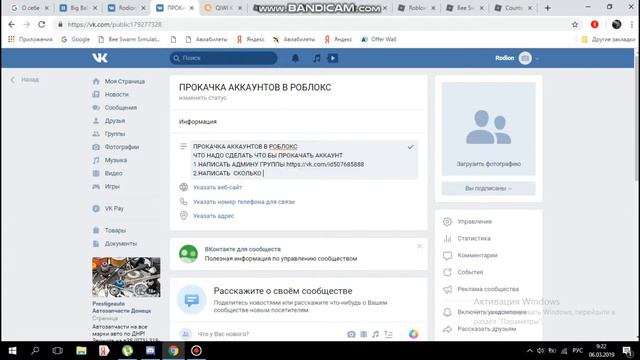Image resolution: width=640 pixels, height=360 pixels.
Task: Click the РУС language indicator
Action: coord(577,351)
